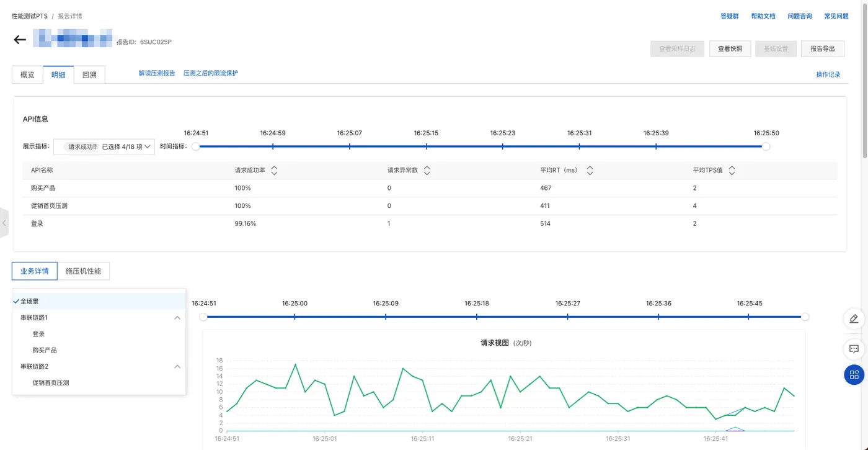Screen dimensions: 868x450
Task: Select 登录 under 串联链路1
Action: coord(38,334)
